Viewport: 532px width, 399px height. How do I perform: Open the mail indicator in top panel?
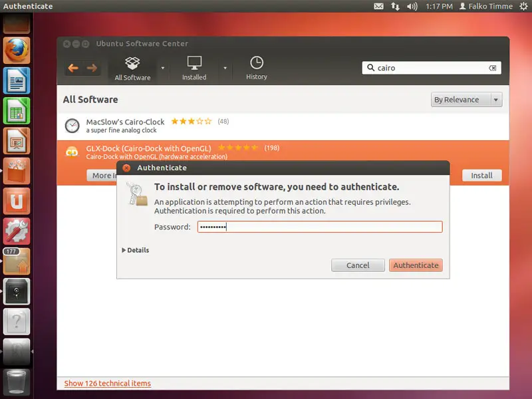tap(378, 6)
